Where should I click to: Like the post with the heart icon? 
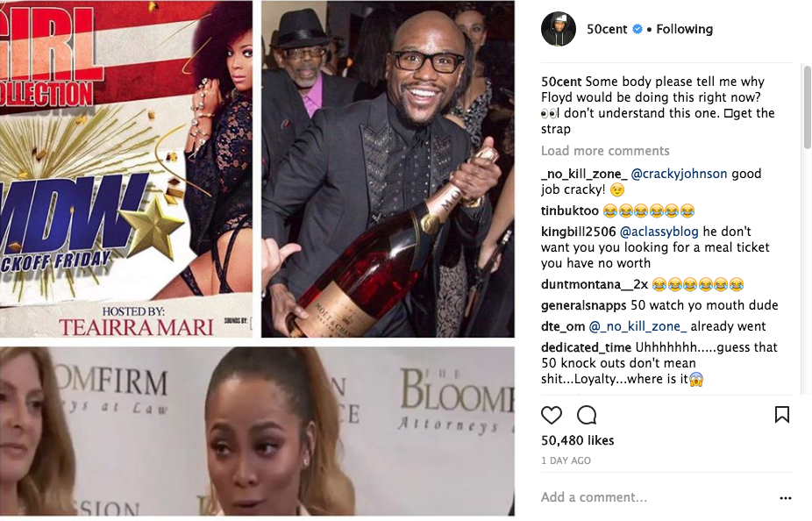[x=551, y=415]
